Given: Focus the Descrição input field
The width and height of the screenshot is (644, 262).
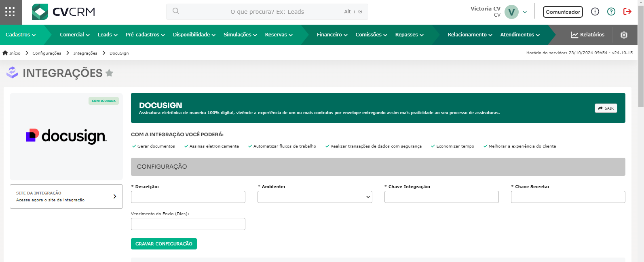Looking at the screenshot, I should 188,197.
